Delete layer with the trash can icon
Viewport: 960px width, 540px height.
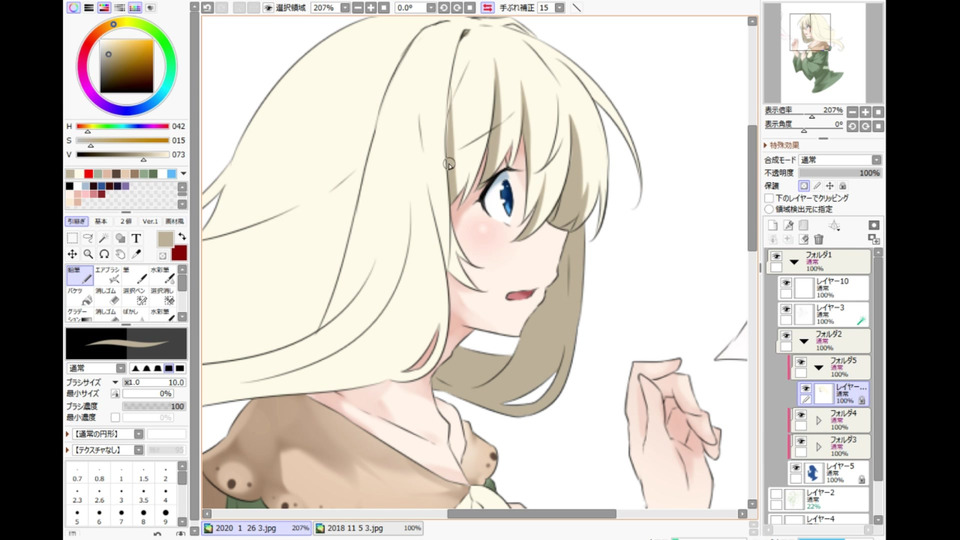[819, 239]
